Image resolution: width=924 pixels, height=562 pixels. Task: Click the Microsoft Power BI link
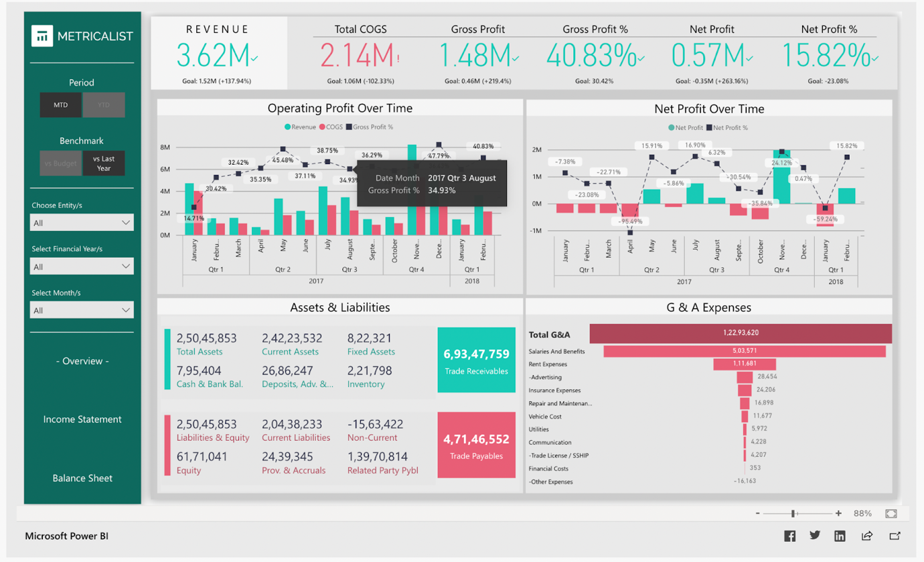pyautogui.click(x=65, y=536)
